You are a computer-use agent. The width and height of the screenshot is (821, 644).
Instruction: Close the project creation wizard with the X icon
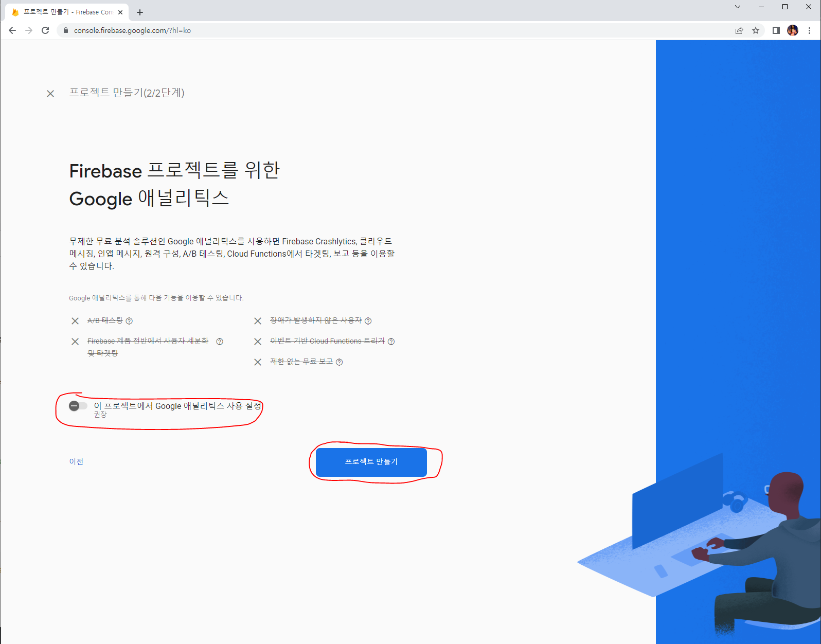point(50,94)
